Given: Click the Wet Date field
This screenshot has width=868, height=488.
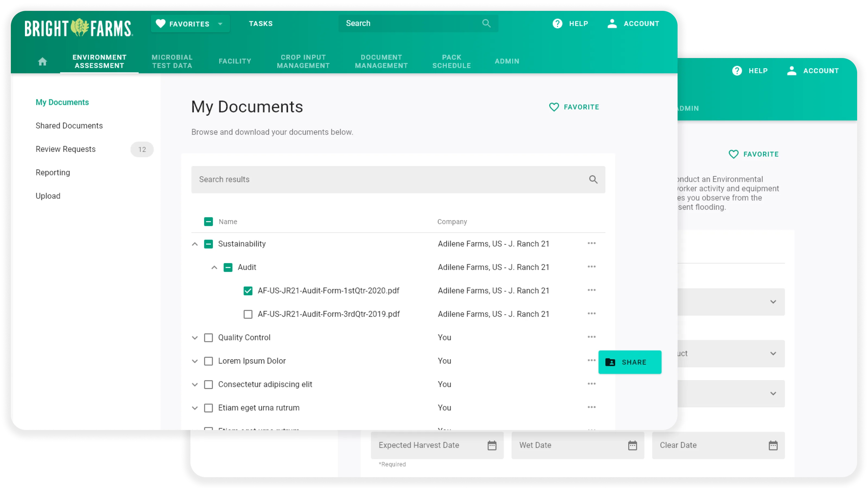Looking at the screenshot, I should [x=577, y=445].
